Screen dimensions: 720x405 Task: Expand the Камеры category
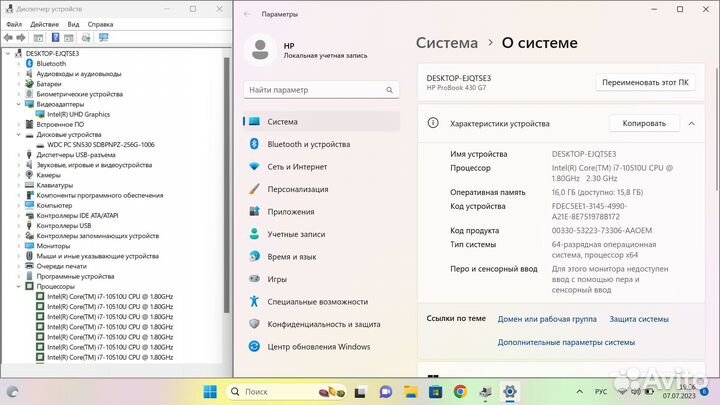point(19,175)
